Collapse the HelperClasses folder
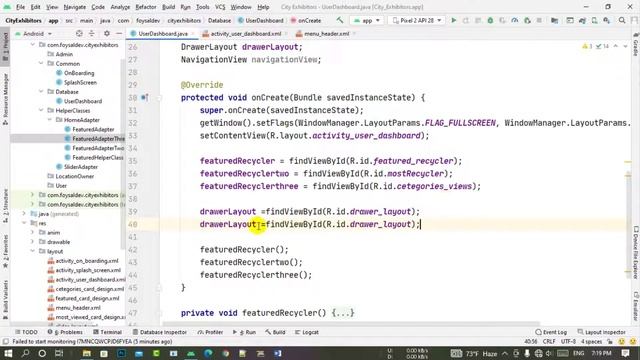 click(x=41, y=110)
